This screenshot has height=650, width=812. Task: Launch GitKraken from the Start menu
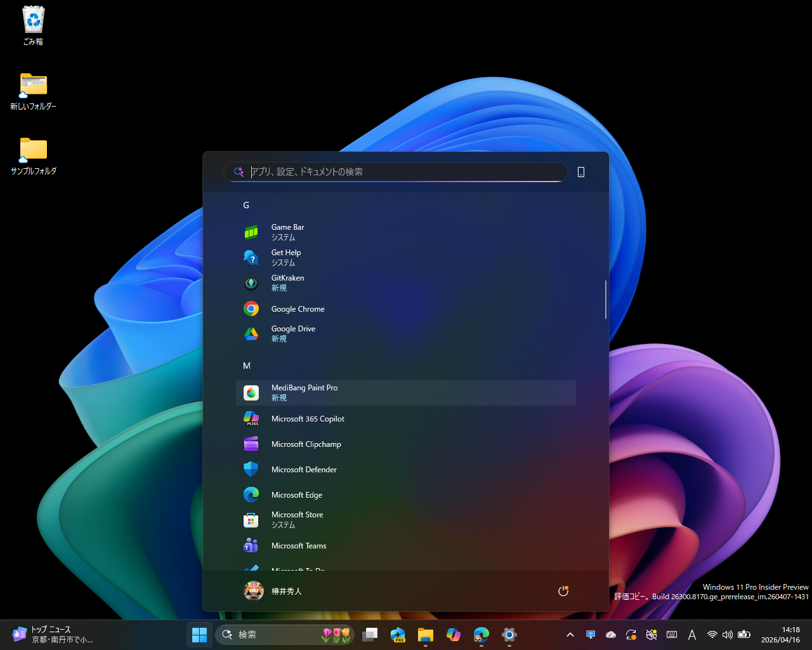pos(406,283)
